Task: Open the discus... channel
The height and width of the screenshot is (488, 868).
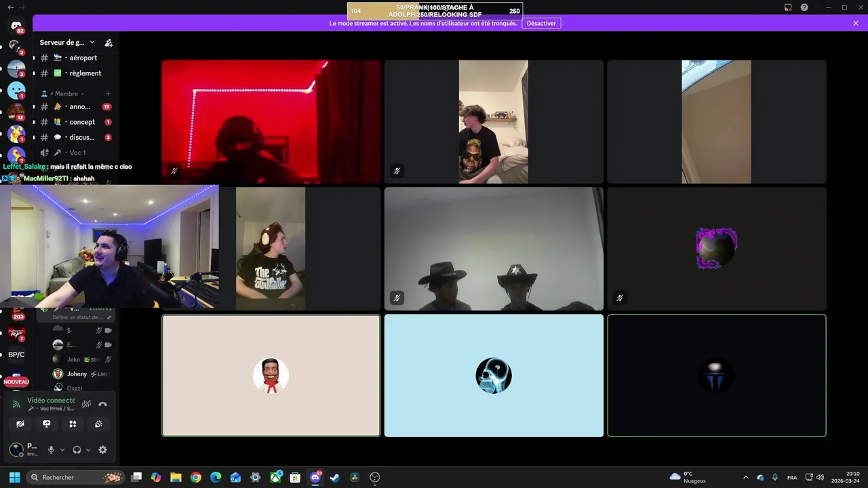Action: (75, 138)
